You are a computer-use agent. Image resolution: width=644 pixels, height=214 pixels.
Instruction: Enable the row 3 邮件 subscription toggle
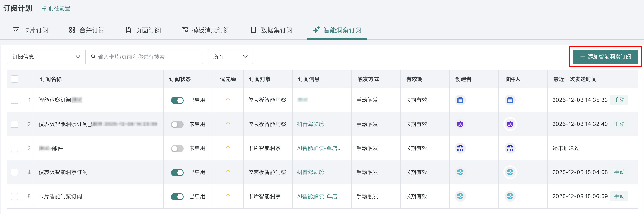[x=177, y=148]
